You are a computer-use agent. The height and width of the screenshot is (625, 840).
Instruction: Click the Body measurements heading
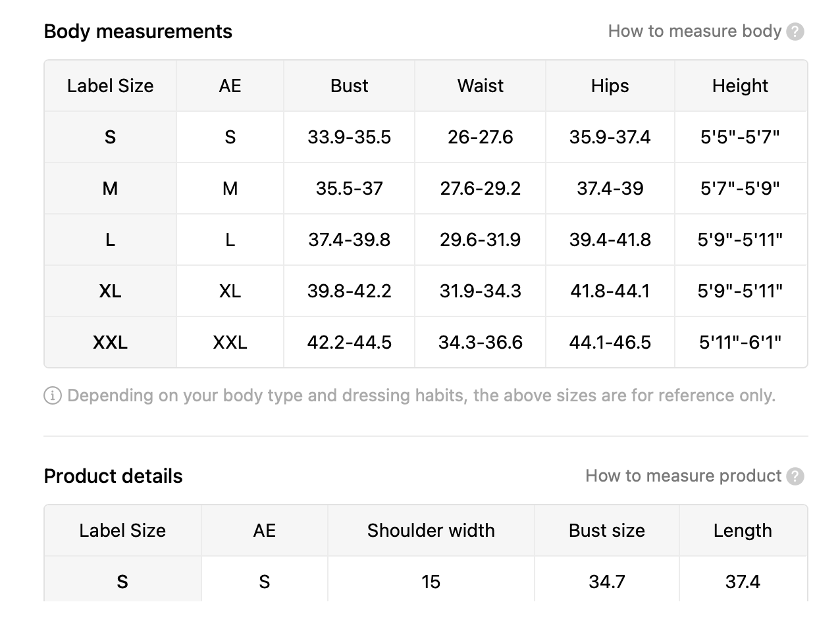coord(138,32)
